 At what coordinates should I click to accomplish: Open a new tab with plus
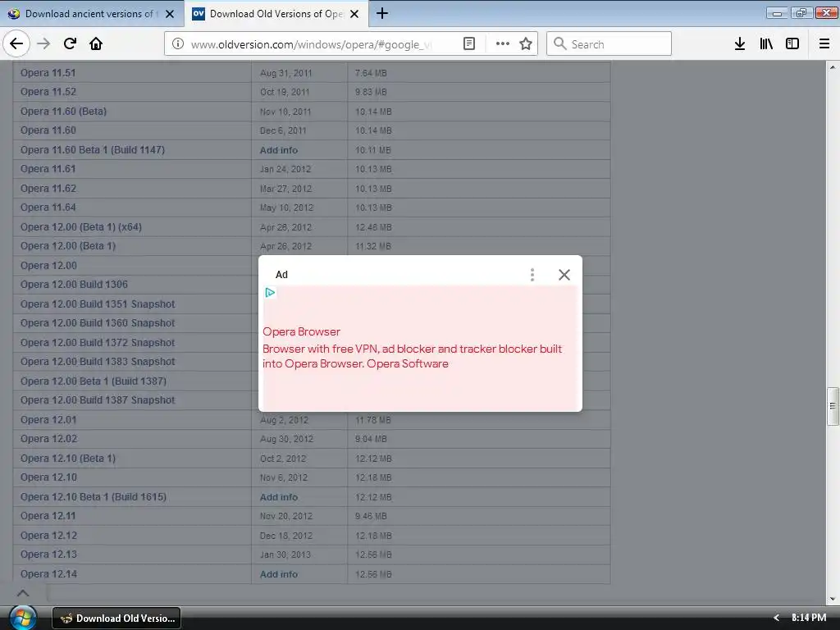382,13
